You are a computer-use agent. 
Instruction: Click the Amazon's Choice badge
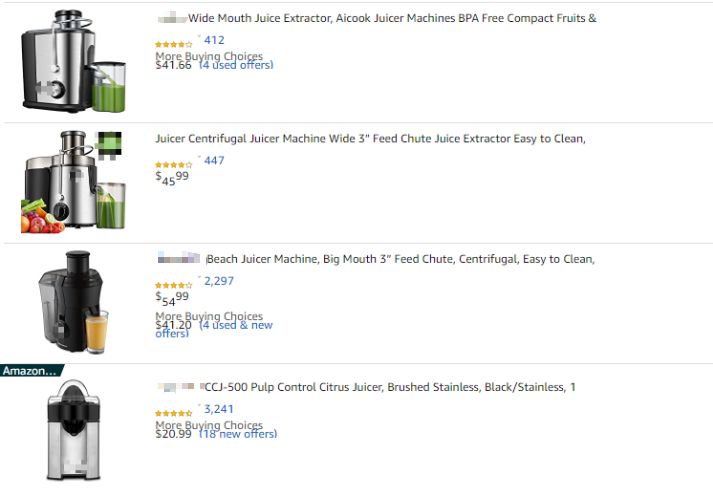(30, 371)
